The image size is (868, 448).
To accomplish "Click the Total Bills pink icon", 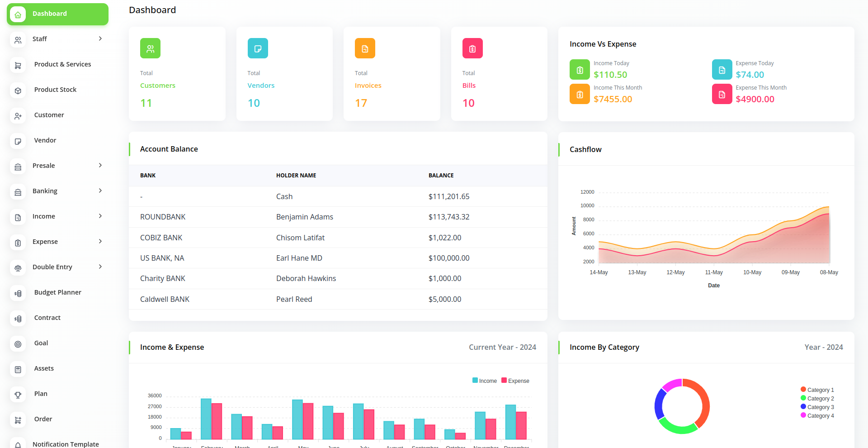I will [472, 48].
